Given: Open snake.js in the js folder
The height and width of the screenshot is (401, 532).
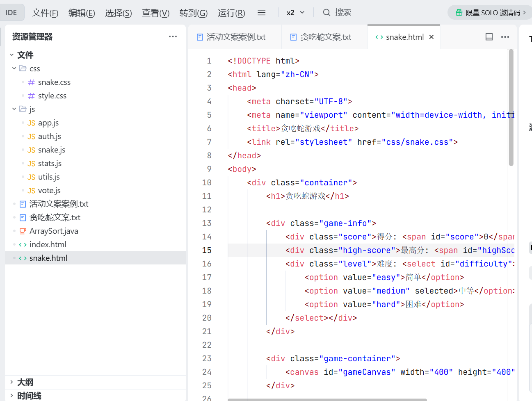Looking at the screenshot, I should pyautogui.click(x=51, y=150).
